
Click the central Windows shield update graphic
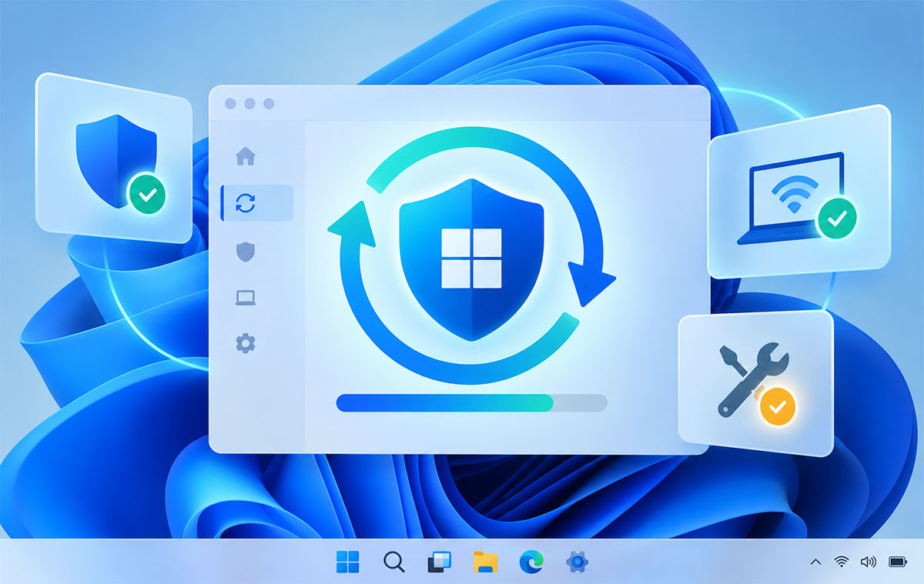[471, 259]
